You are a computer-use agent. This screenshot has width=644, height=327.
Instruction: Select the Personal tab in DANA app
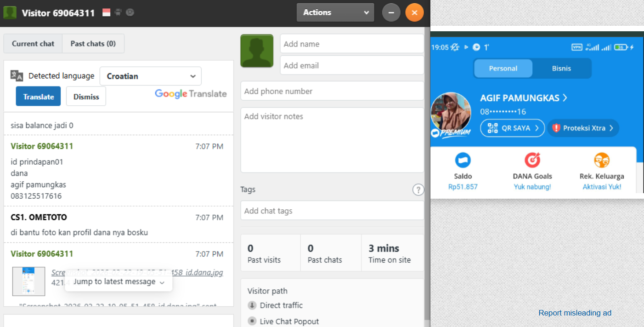(x=503, y=69)
